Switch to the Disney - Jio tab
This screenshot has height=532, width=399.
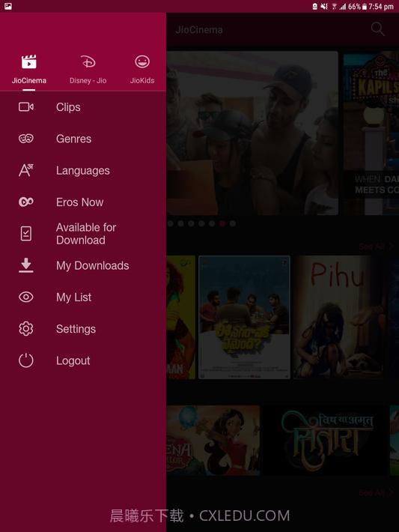click(88, 81)
